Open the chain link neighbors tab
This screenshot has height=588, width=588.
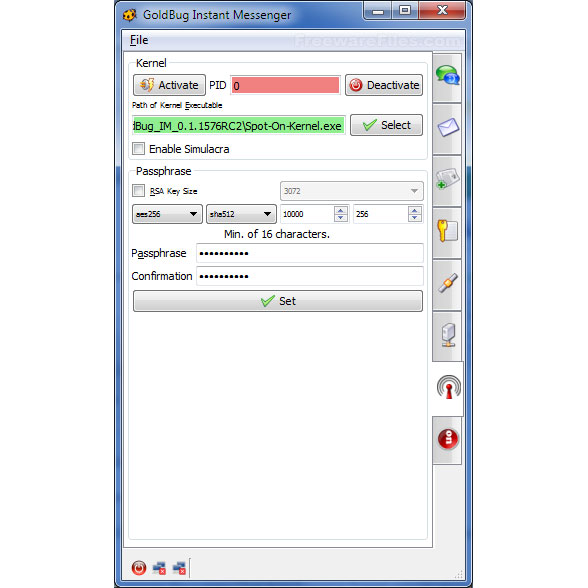point(447,284)
